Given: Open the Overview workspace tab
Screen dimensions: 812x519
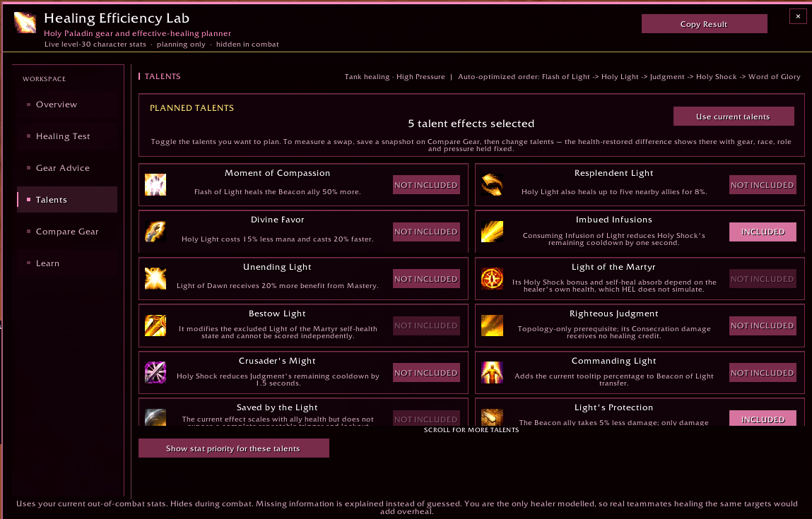Looking at the screenshot, I should coord(67,105).
